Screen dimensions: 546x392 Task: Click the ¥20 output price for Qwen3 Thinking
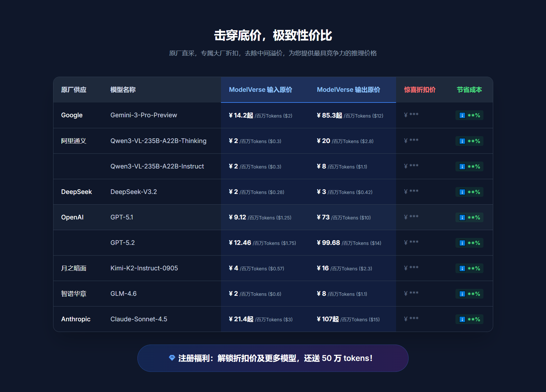click(x=323, y=141)
